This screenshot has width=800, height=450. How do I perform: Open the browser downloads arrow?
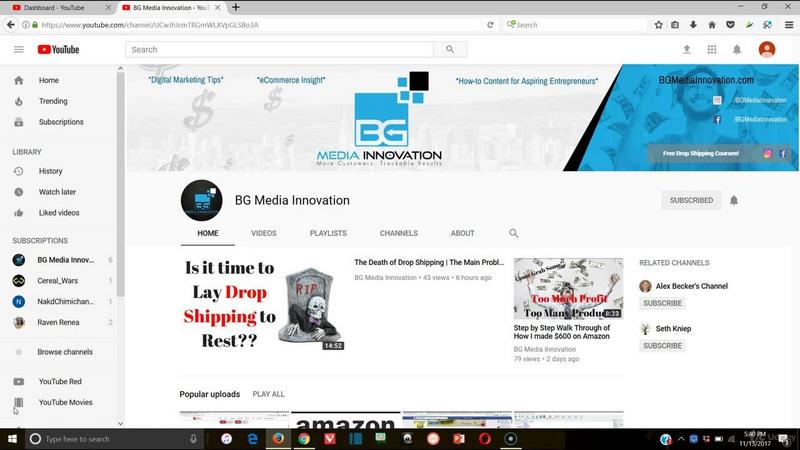(x=693, y=24)
